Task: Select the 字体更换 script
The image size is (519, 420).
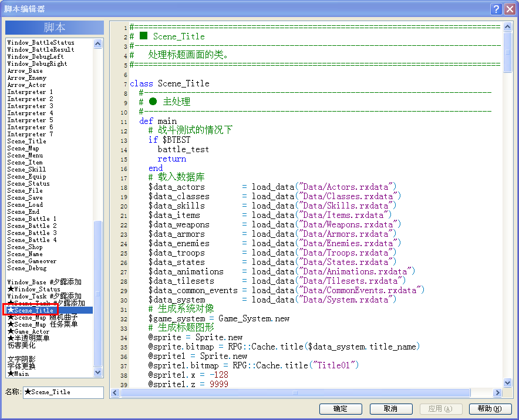Action: [x=22, y=367]
